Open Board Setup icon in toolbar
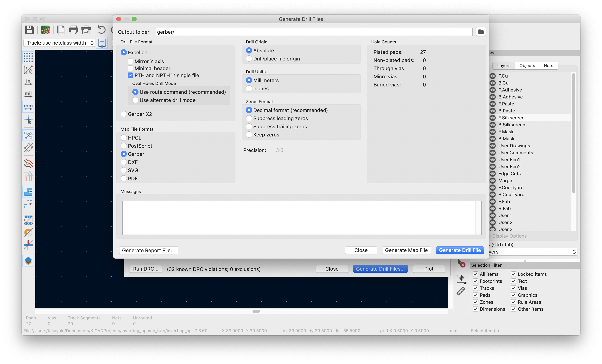The height and width of the screenshot is (364, 602). (45, 30)
